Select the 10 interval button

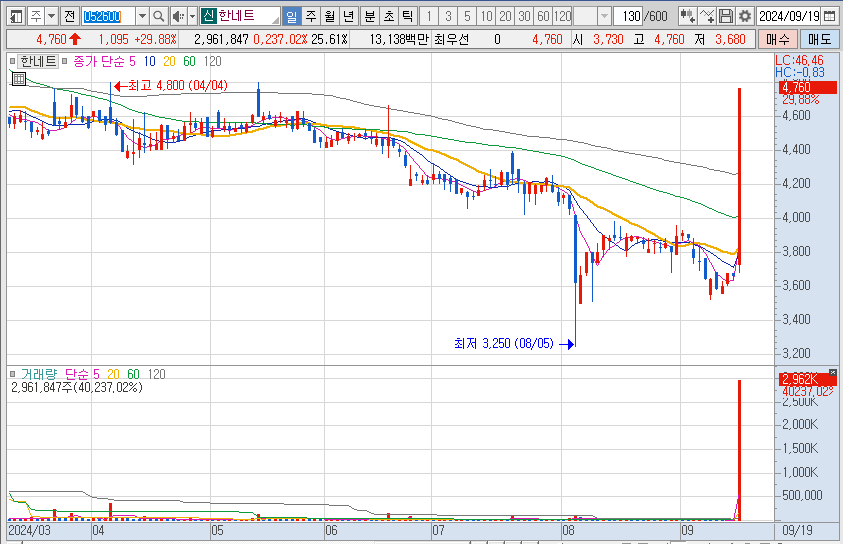point(487,16)
